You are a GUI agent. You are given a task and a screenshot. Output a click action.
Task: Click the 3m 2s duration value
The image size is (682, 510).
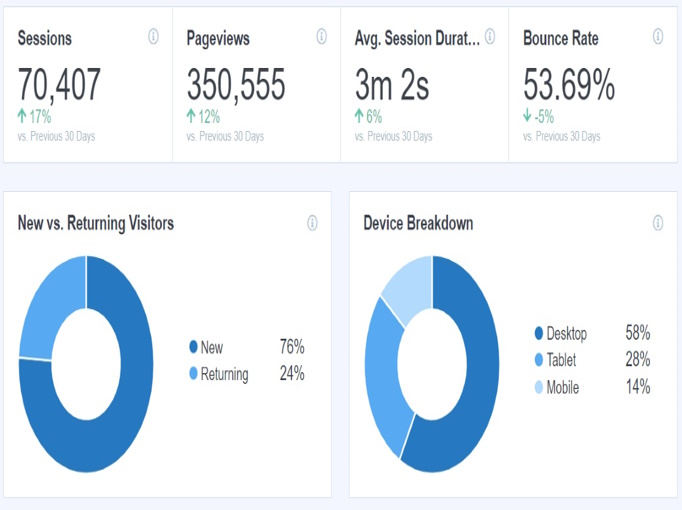(392, 86)
